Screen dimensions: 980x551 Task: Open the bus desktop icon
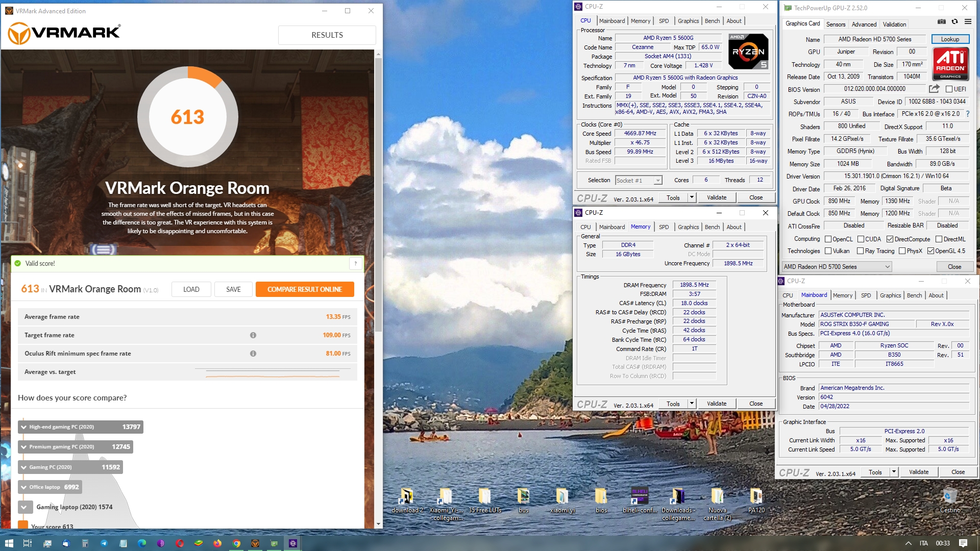[x=523, y=501]
